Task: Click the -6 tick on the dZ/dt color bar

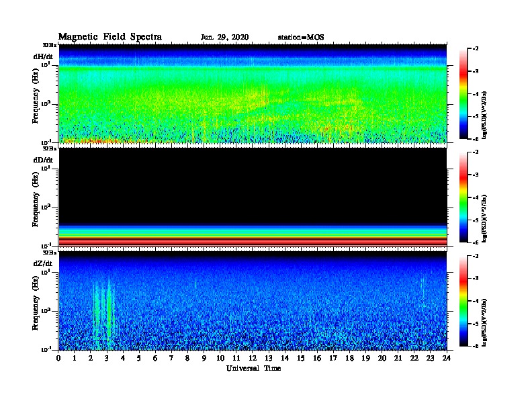Action: coord(476,346)
